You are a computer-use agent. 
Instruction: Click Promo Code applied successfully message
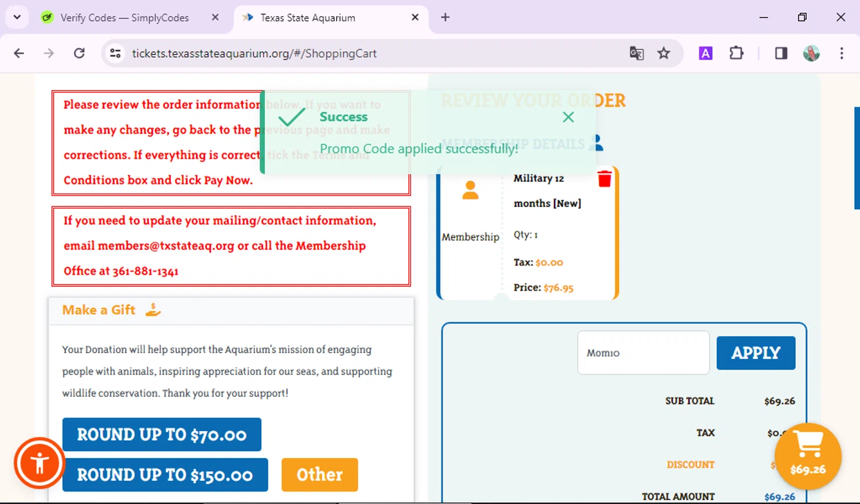click(x=419, y=149)
